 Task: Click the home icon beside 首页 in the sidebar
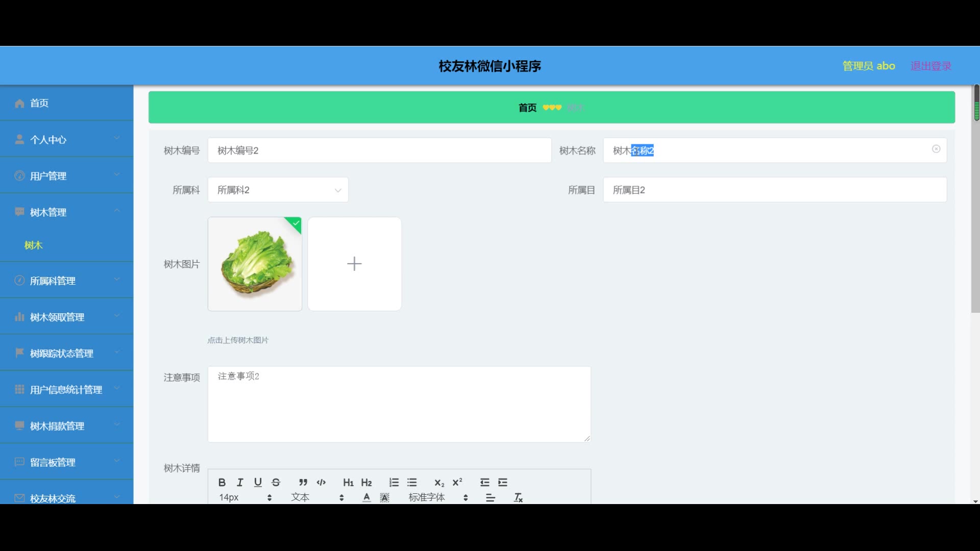coord(19,104)
